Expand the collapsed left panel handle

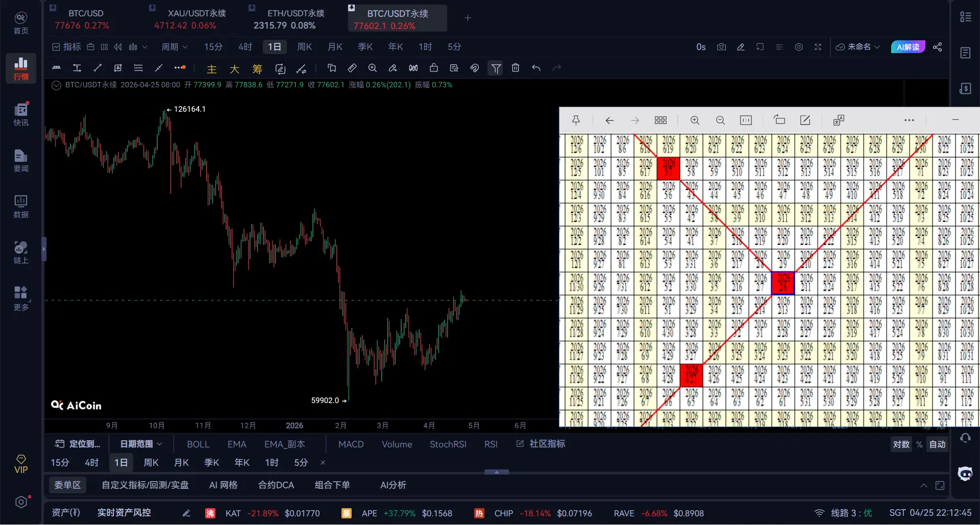click(44, 249)
